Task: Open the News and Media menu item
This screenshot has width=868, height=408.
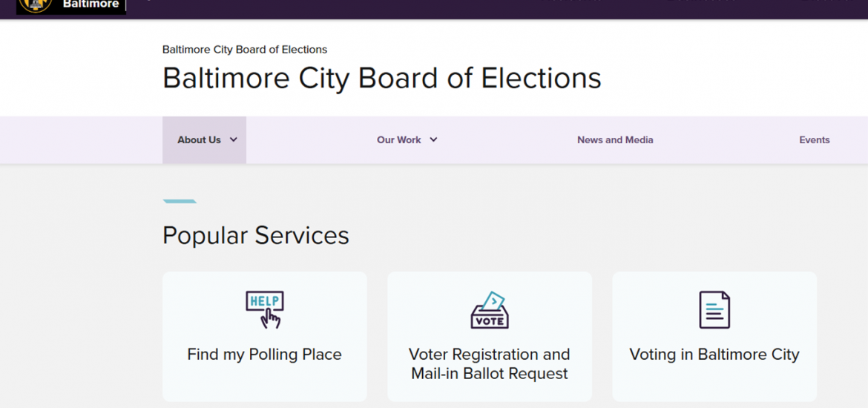Action: point(615,139)
